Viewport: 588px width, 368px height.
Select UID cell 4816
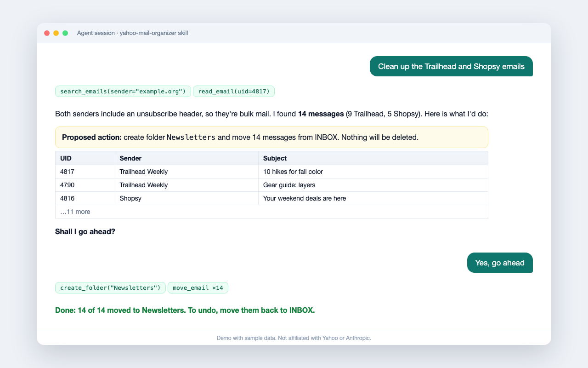[x=85, y=198]
